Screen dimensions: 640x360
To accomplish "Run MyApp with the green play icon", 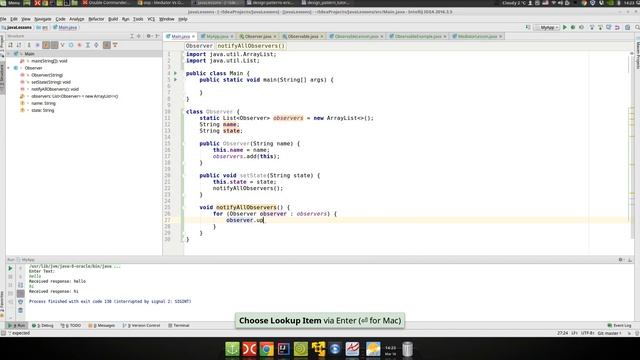I will 565,27.
